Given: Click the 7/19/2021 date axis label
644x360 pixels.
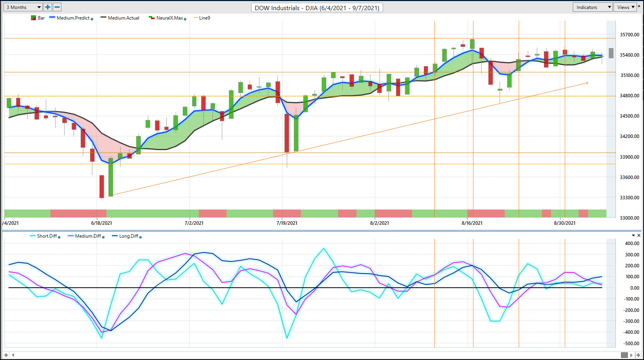Looking at the screenshot, I should pos(287,223).
